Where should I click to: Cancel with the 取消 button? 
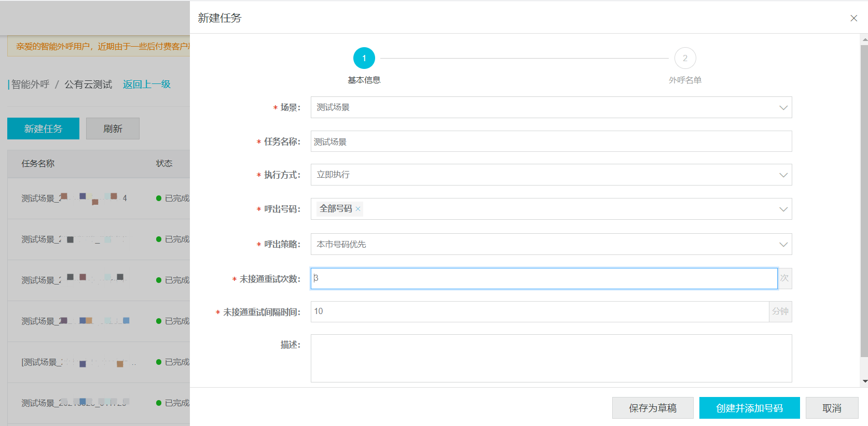tap(832, 408)
